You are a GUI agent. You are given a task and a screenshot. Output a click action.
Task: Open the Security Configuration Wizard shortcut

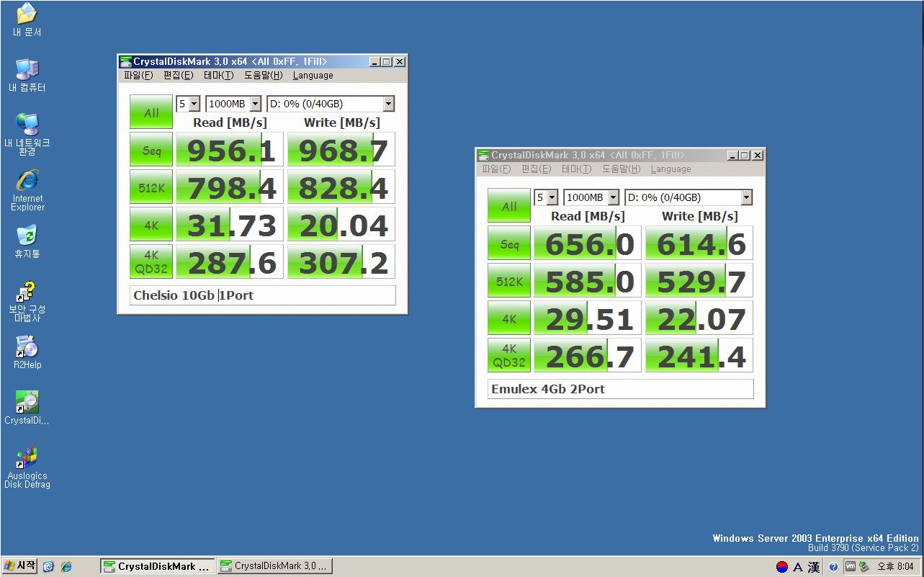(x=27, y=301)
